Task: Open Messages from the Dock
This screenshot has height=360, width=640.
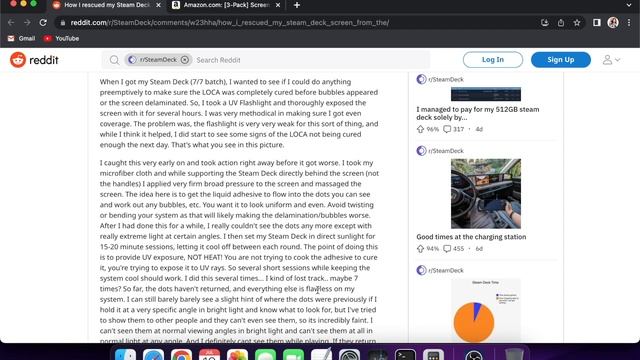Action: tap(265, 354)
